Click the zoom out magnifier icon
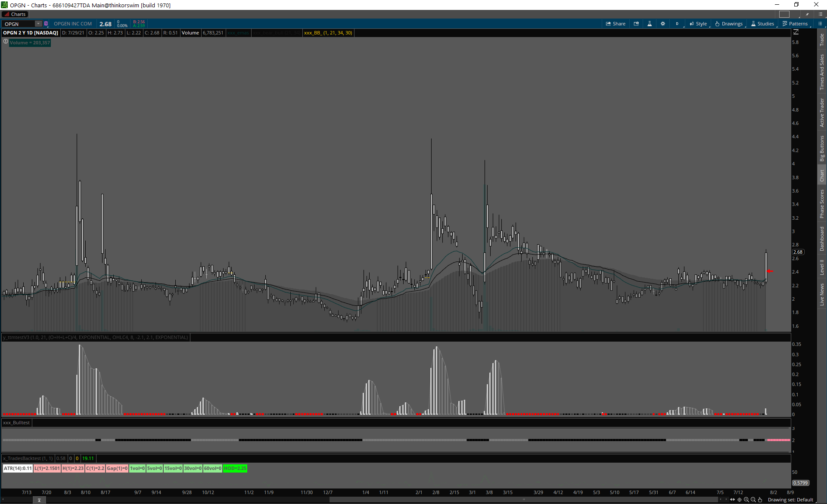The width and height of the screenshot is (827, 504). 753,500
